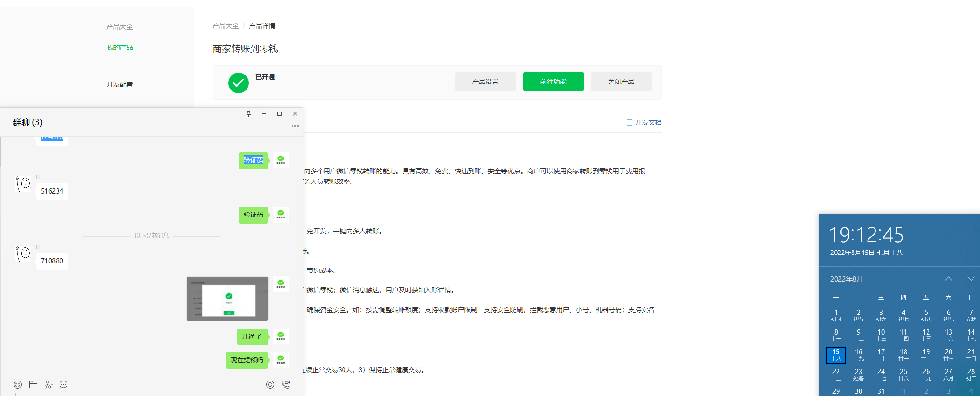Open 产品大全 in the sidebar

[120, 27]
